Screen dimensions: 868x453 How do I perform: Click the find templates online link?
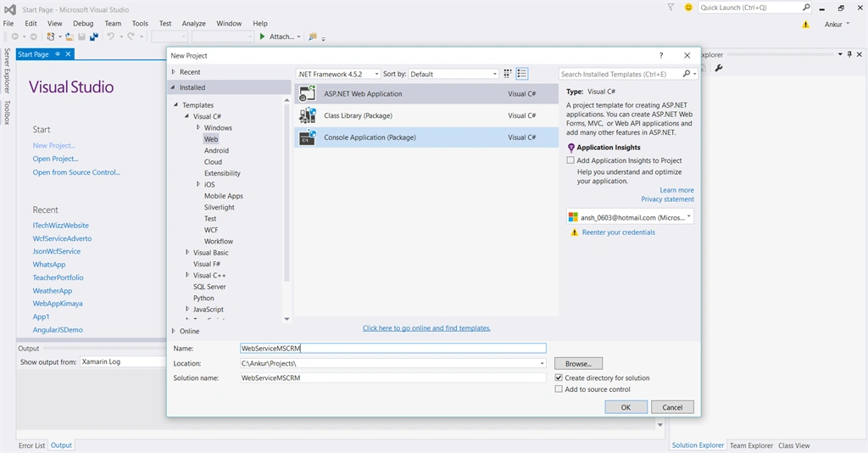[426, 327]
